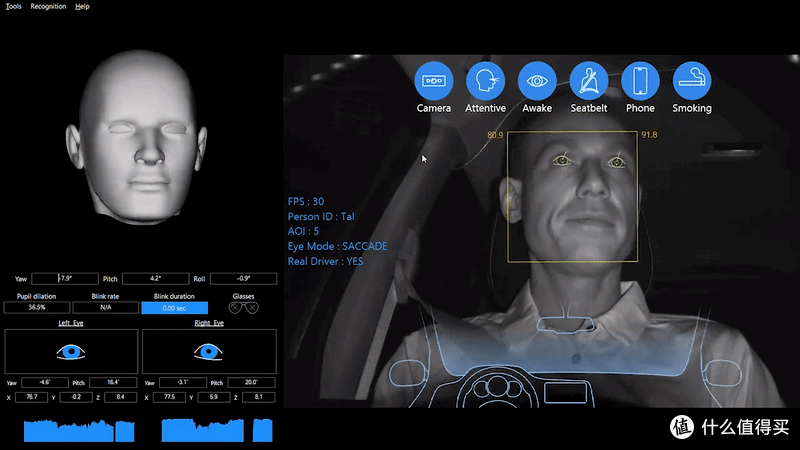Click the Blink rate N/A field
This screenshot has width=800, height=450.
tap(106, 308)
